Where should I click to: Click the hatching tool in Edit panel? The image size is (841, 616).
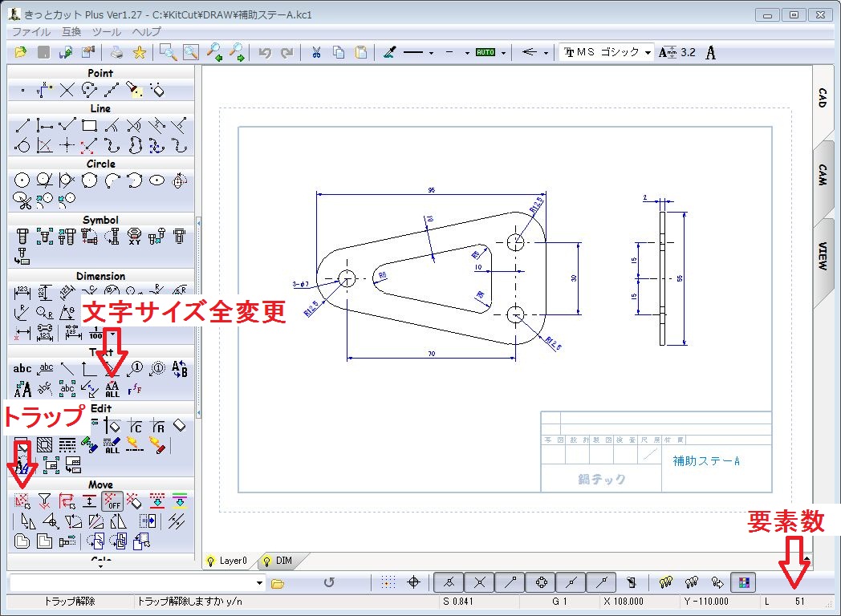coord(44,445)
